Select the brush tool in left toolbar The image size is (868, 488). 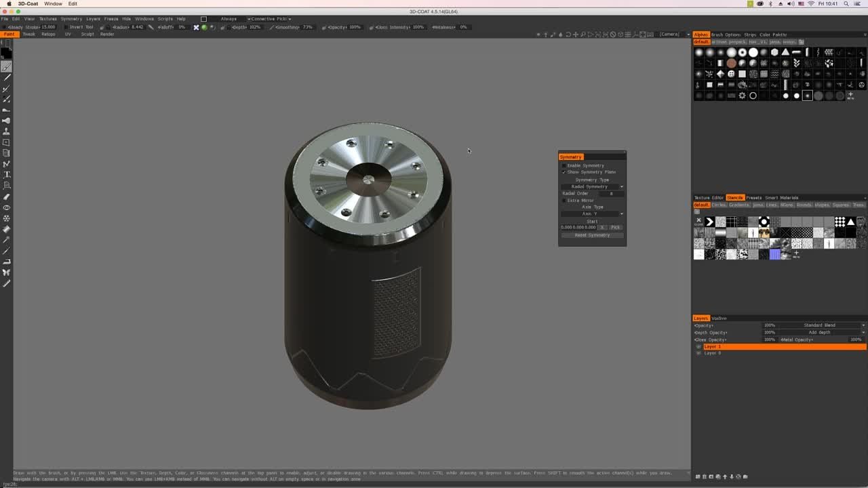7,66
